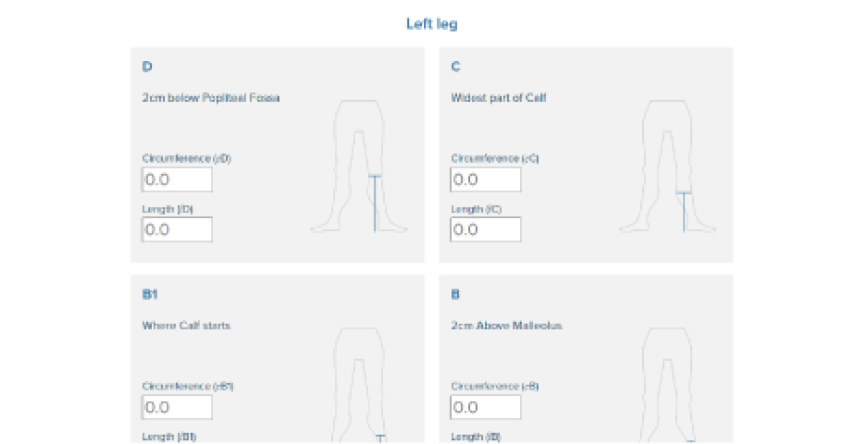This screenshot has height=444, width=868.
Task: Click the leg diagram in panel B1
Action: click(x=359, y=385)
